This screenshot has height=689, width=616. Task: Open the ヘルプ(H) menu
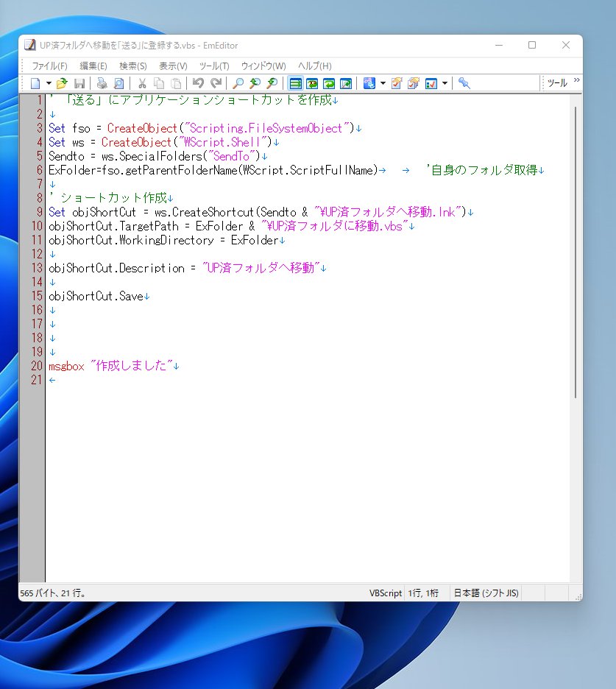tap(314, 66)
